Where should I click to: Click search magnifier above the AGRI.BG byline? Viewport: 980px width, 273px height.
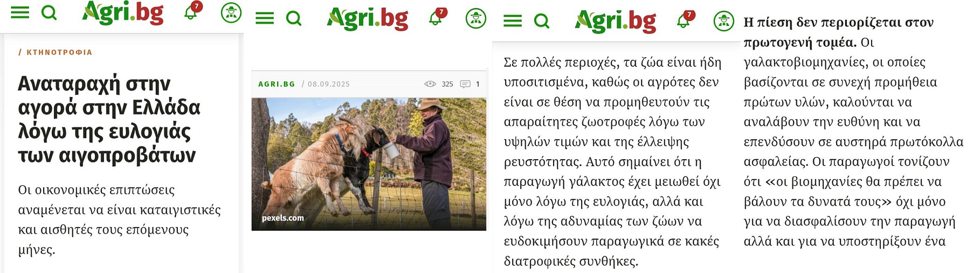(294, 19)
